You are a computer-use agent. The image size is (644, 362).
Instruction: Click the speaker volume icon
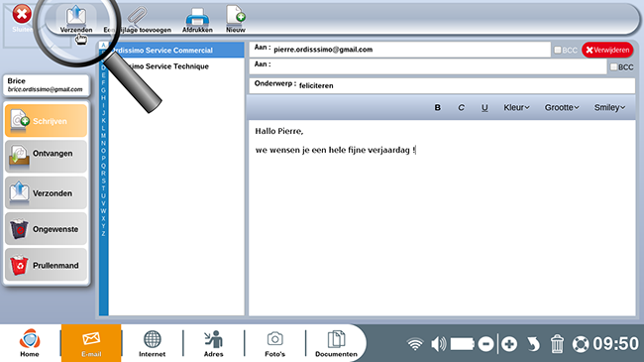[438, 344]
